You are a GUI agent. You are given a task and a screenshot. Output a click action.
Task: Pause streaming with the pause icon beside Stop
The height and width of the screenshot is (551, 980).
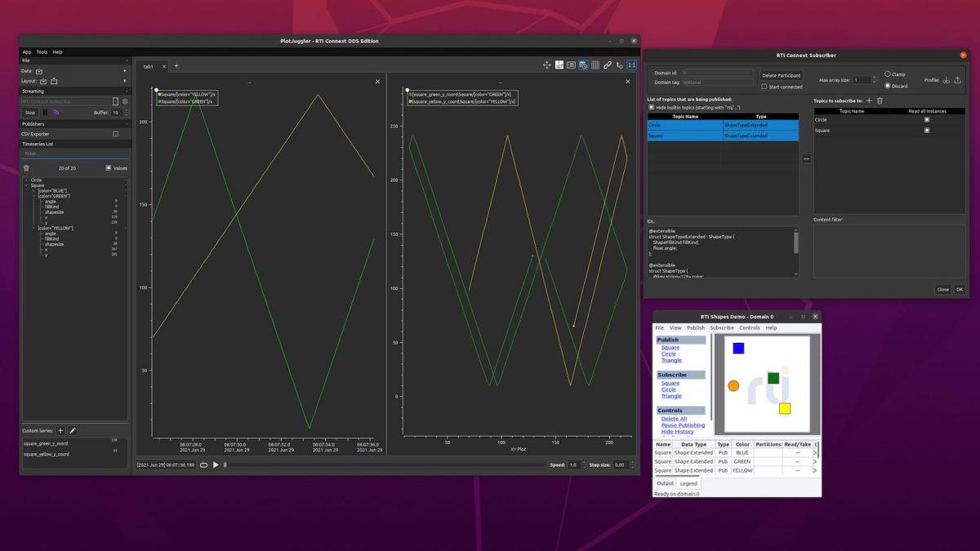(x=46, y=112)
